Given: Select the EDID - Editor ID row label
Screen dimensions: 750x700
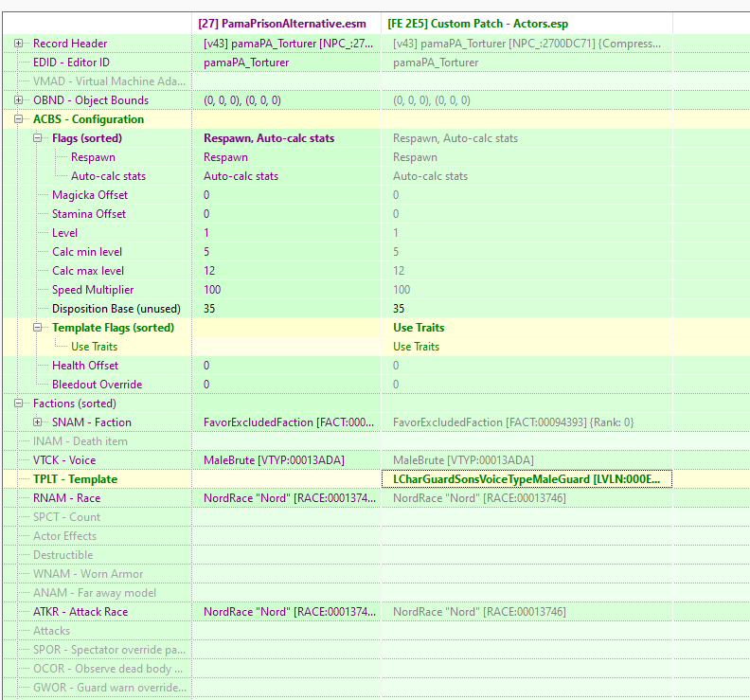Looking at the screenshot, I should pyautogui.click(x=71, y=63).
